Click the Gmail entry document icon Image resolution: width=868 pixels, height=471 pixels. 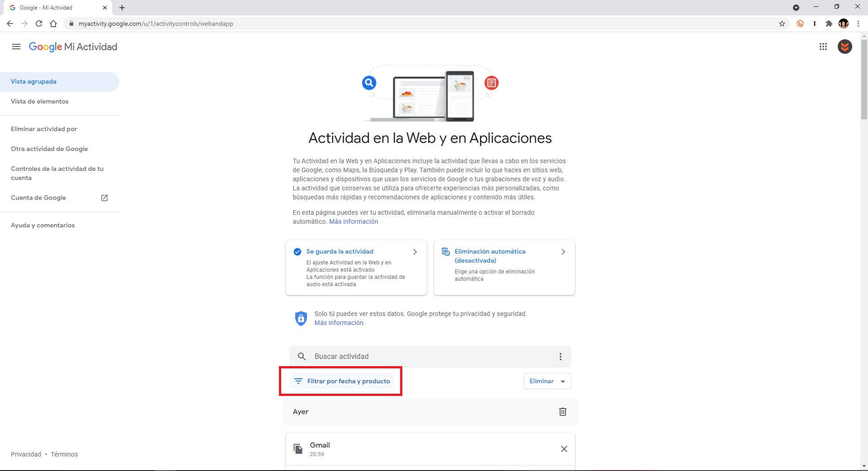pyautogui.click(x=298, y=449)
